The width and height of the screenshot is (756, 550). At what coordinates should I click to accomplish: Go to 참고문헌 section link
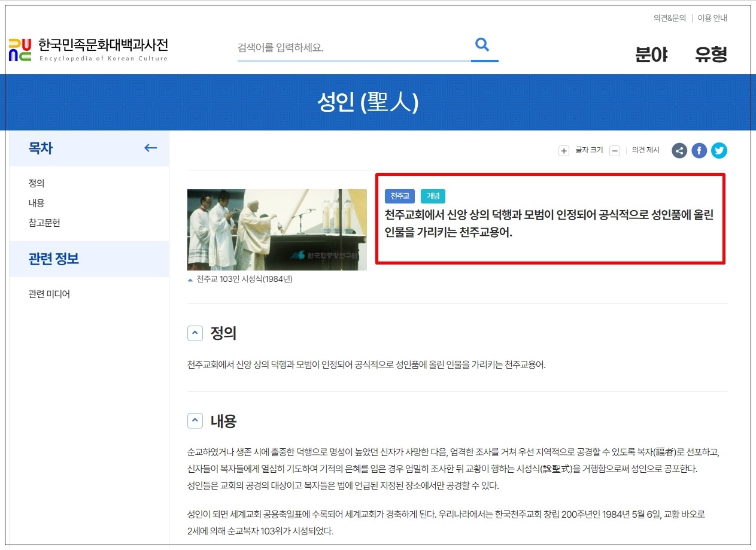(x=44, y=223)
